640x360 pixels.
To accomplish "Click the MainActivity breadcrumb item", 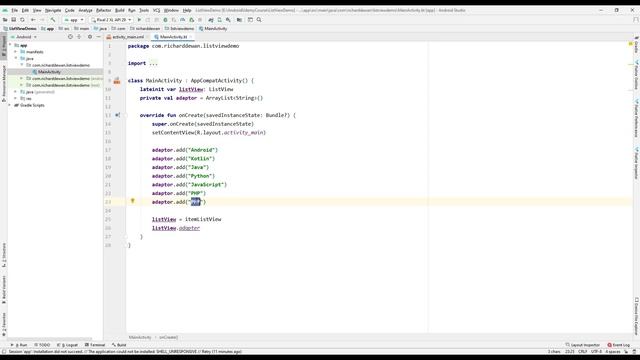I will [x=213, y=29].
